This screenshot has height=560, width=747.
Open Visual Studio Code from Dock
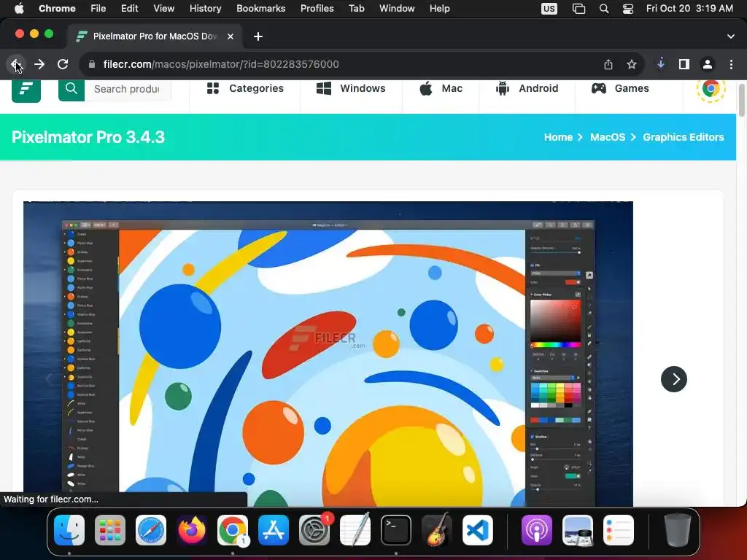coord(478,530)
